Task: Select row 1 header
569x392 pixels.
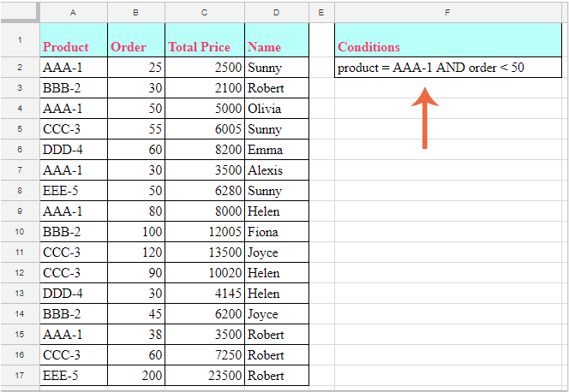Action: (x=19, y=40)
